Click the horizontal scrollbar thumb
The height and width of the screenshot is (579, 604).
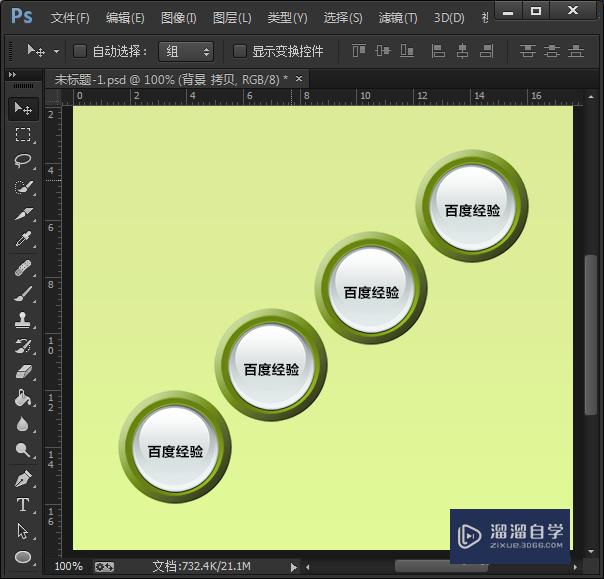click(x=441, y=567)
